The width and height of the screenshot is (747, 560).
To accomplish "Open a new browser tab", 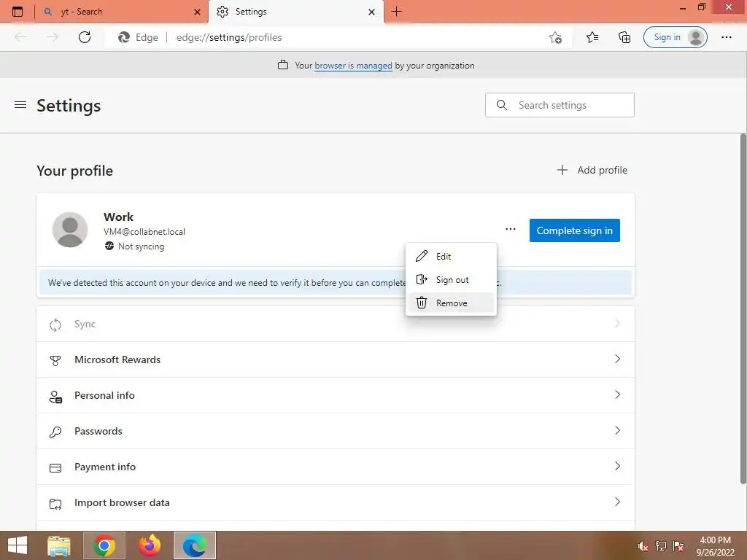I will click(396, 12).
